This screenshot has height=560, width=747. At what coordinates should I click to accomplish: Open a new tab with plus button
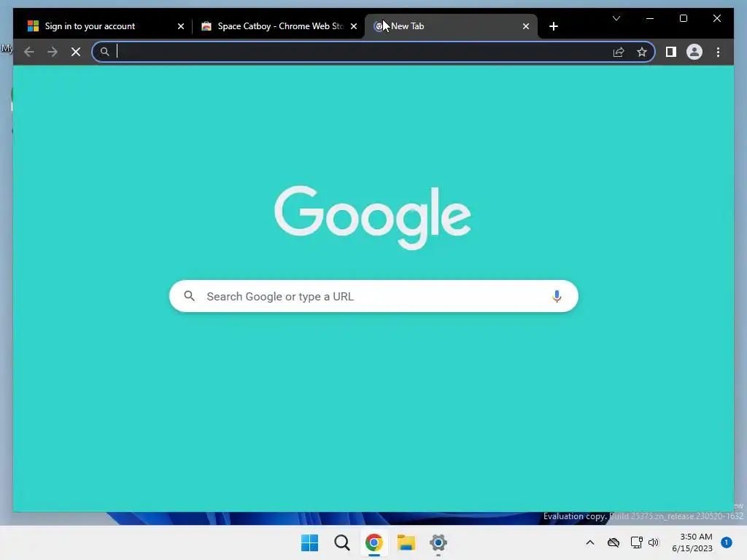[x=553, y=26]
